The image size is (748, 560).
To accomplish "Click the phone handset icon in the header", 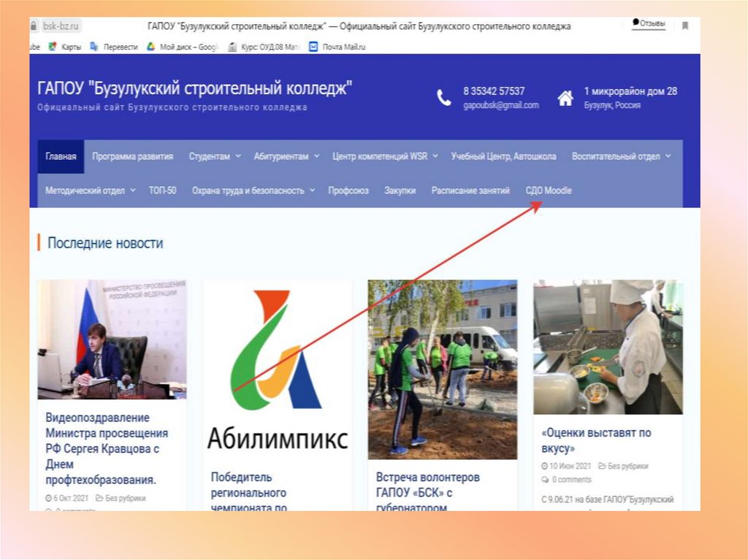I will click(x=443, y=97).
